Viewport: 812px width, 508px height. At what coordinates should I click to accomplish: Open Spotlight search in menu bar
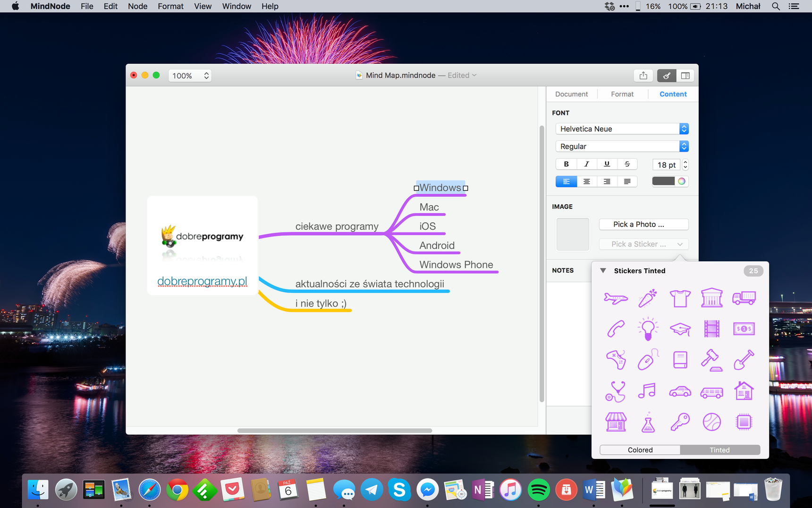(776, 6)
